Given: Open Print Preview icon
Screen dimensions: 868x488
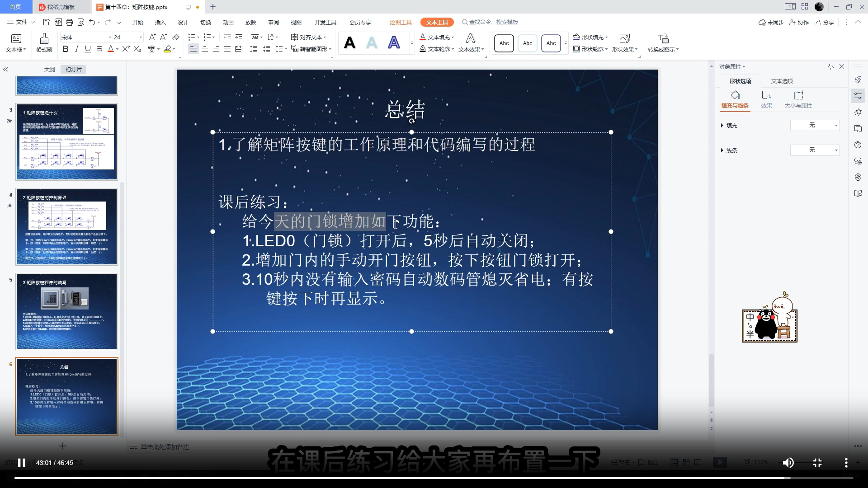Looking at the screenshot, I should pos(81,22).
